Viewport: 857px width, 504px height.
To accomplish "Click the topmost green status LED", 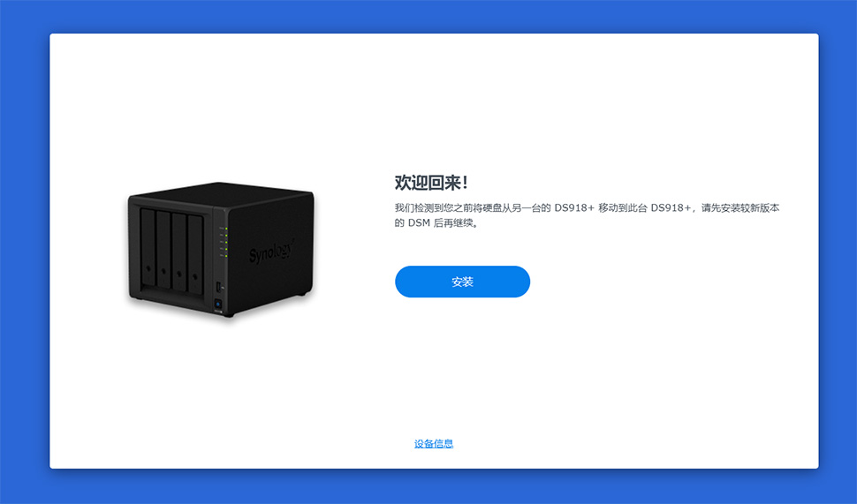I will point(226,229).
